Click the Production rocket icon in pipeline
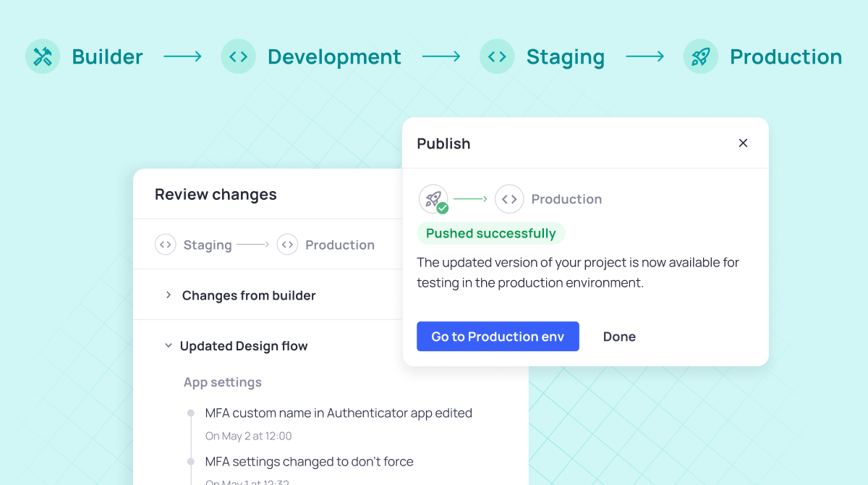 [x=700, y=56]
